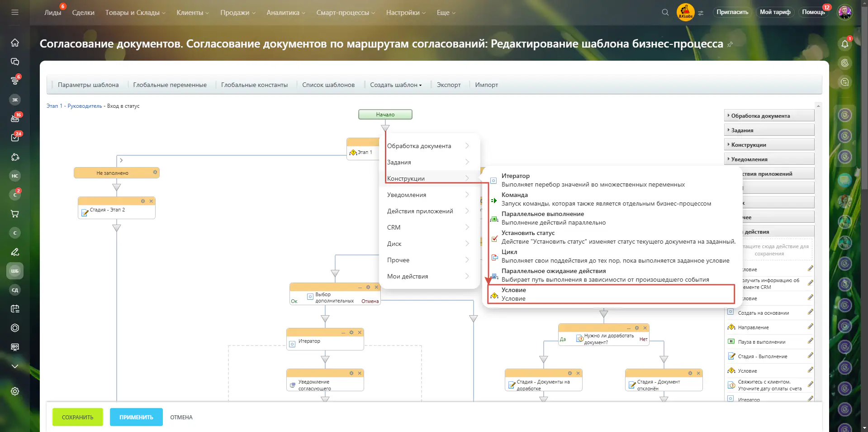Open Создать шаблон dropdown

(x=395, y=85)
